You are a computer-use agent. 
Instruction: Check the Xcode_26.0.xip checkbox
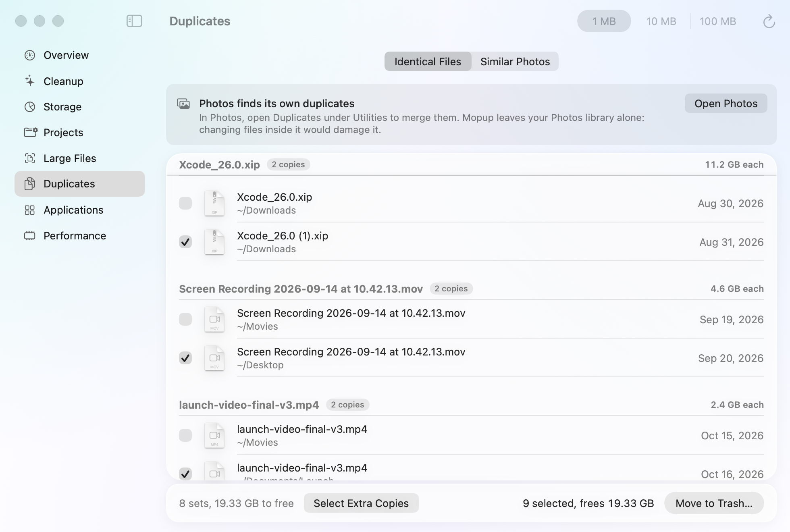tap(185, 203)
